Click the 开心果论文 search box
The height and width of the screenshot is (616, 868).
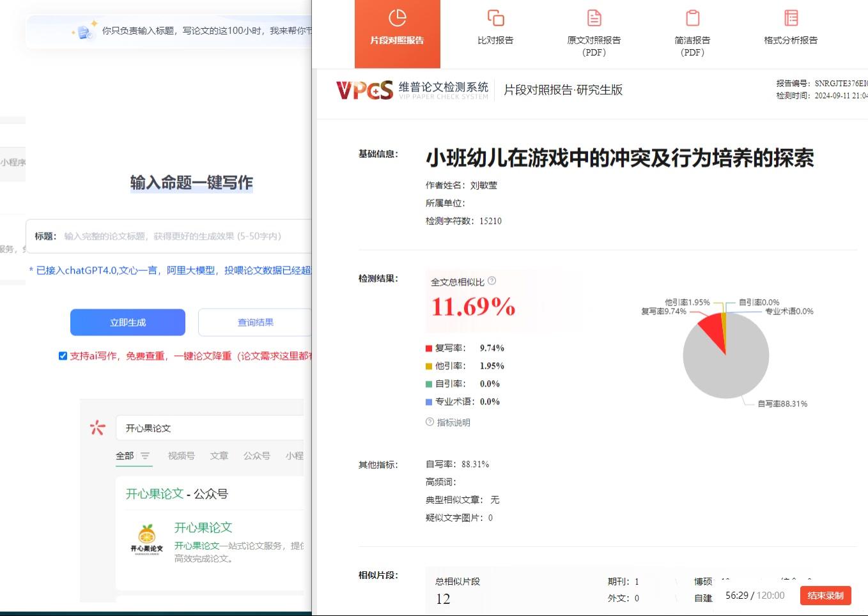tap(210, 428)
